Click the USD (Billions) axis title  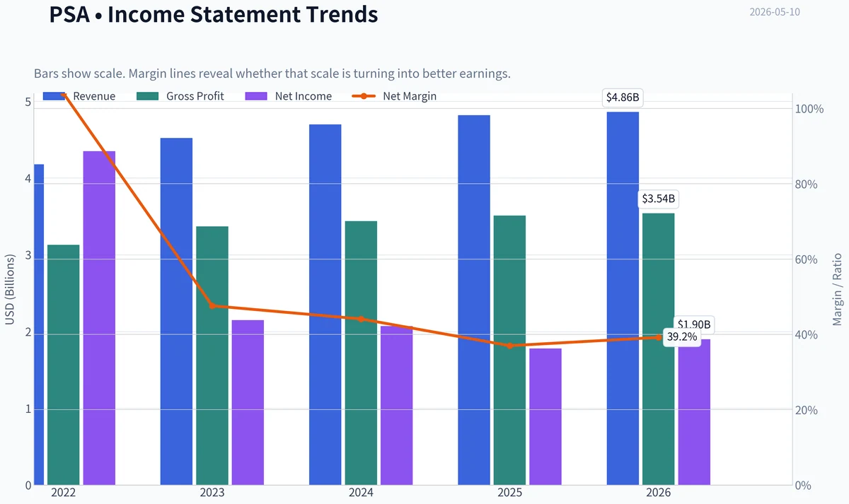(x=10, y=290)
